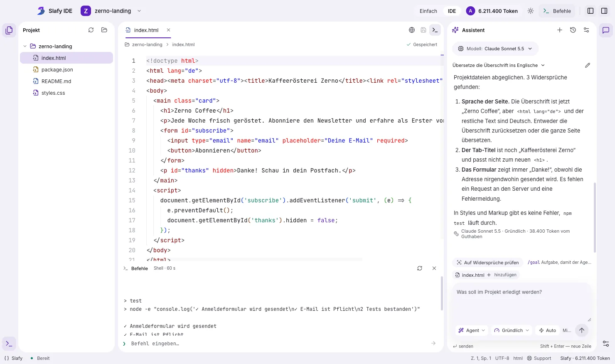Switch to Einfach mode
This screenshot has width=615, height=364.
[428, 11]
